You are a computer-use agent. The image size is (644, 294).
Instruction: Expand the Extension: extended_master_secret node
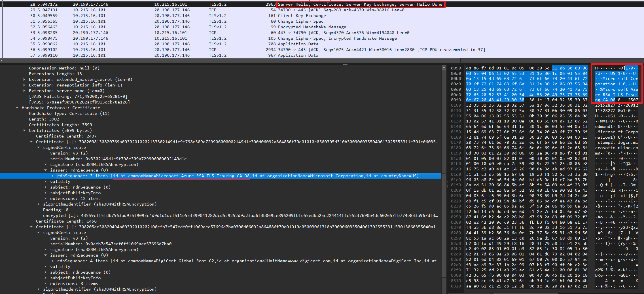click(24, 79)
